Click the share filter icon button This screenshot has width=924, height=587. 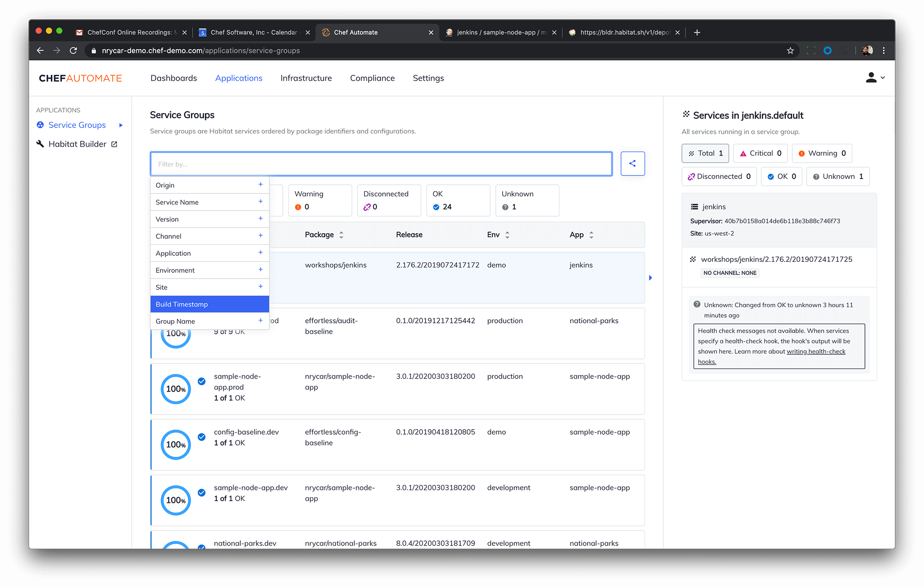click(632, 163)
